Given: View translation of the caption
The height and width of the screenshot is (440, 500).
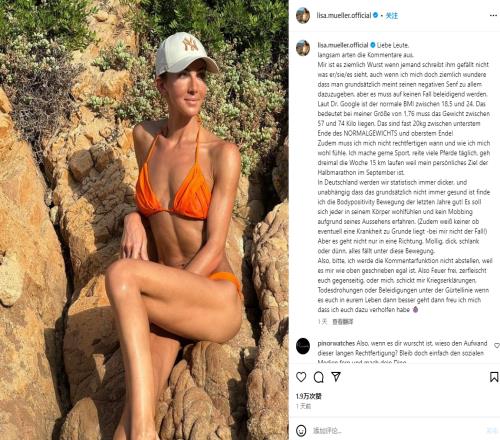Looking at the screenshot, I should click(x=343, y=322).
